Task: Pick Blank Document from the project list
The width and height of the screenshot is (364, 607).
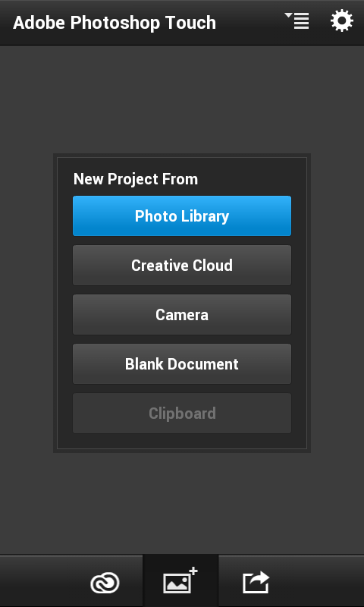Action: (x=182, y=364)
